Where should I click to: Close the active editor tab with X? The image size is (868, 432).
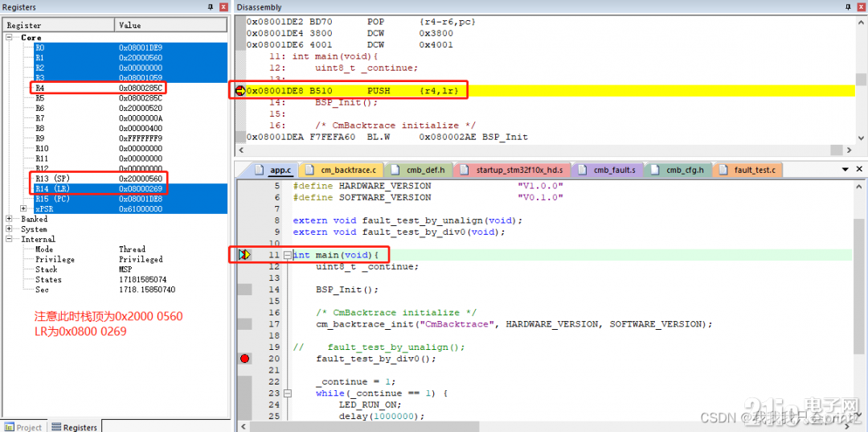coord(859,170)
